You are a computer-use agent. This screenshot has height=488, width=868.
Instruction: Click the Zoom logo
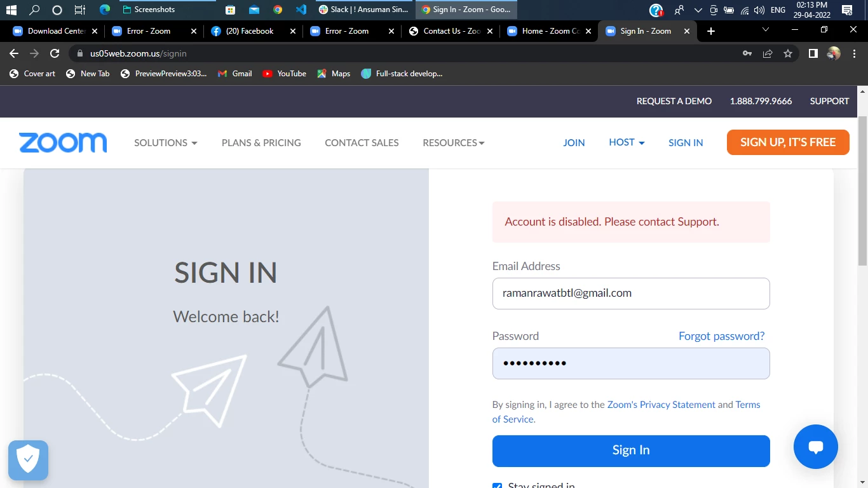pyautogui.click(x=63, y=142)
